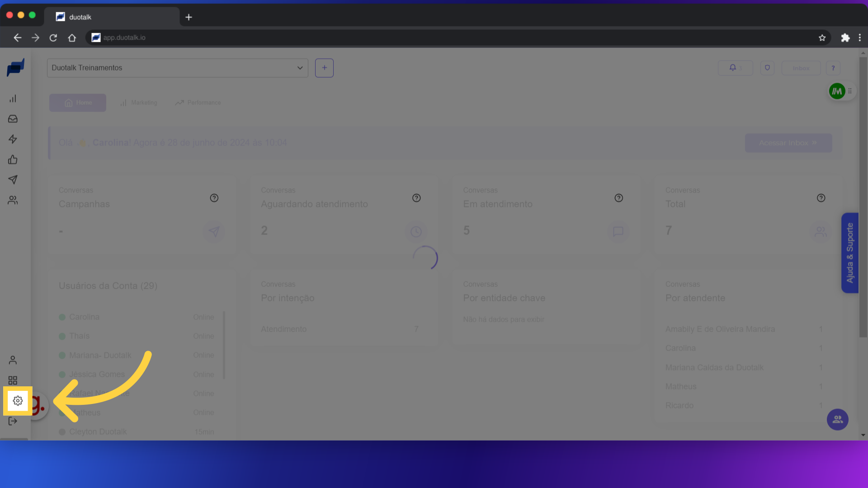Screen dimensions: 868x488
Task: Bookmark page with the star icon
Action: pos(822,38)
